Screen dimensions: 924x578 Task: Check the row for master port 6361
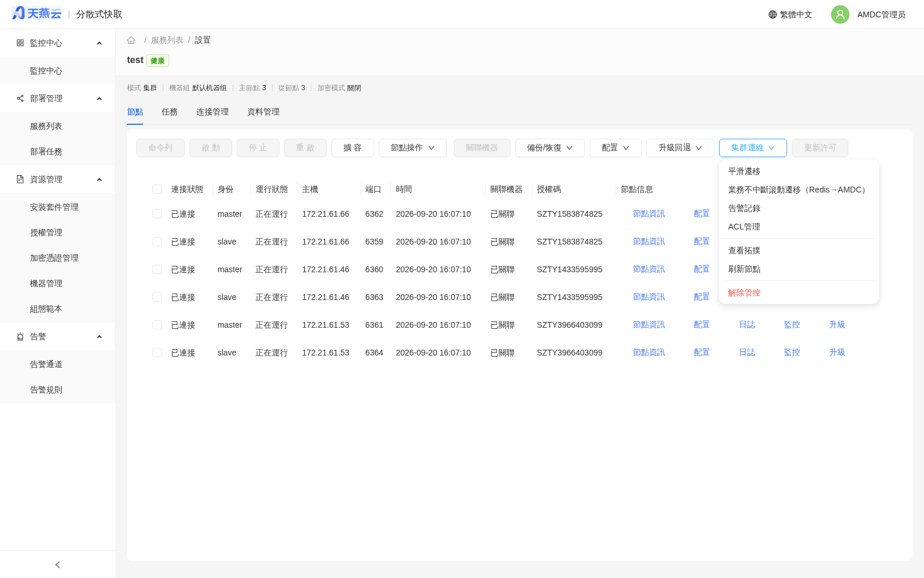(157, 325)
